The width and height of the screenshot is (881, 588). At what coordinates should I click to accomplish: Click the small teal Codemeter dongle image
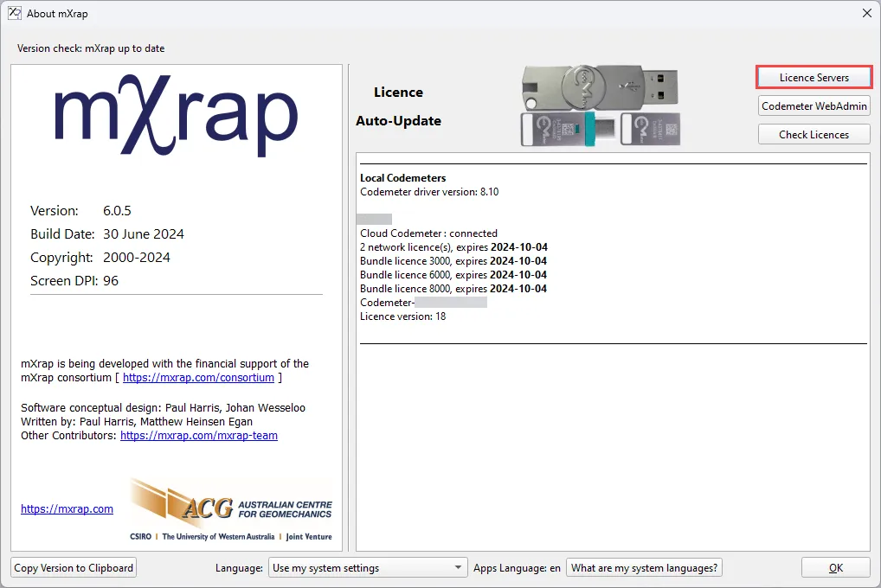tap(600, 128)
